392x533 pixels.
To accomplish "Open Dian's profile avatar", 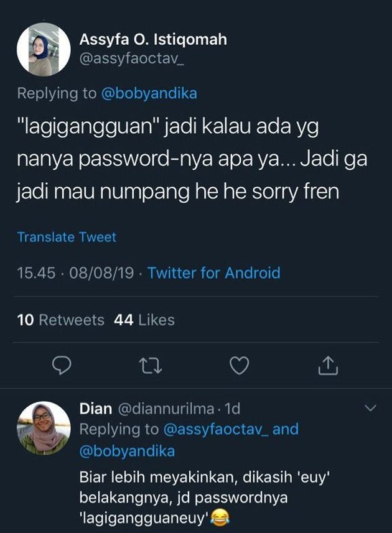I will point(44,428).
